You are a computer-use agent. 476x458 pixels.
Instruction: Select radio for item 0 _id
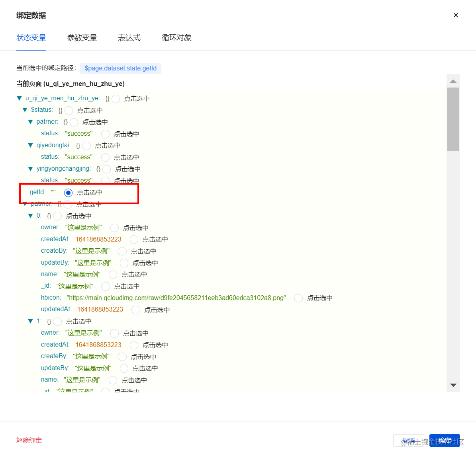coord(106,286)
